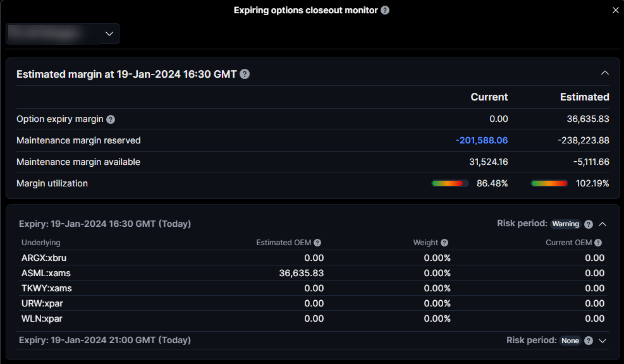624x364 pixels.
Task: Collapse the Estimated margin section
Action: (605, 73)
